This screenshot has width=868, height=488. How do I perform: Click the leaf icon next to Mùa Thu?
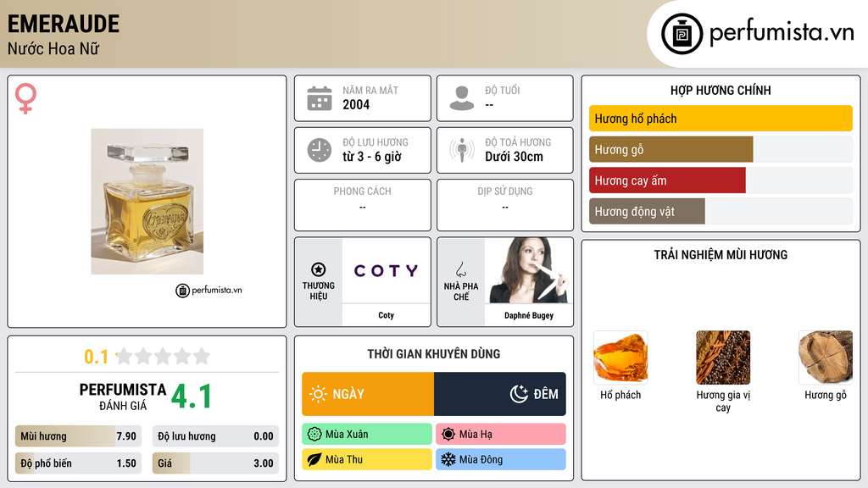[x=314, y=459]
